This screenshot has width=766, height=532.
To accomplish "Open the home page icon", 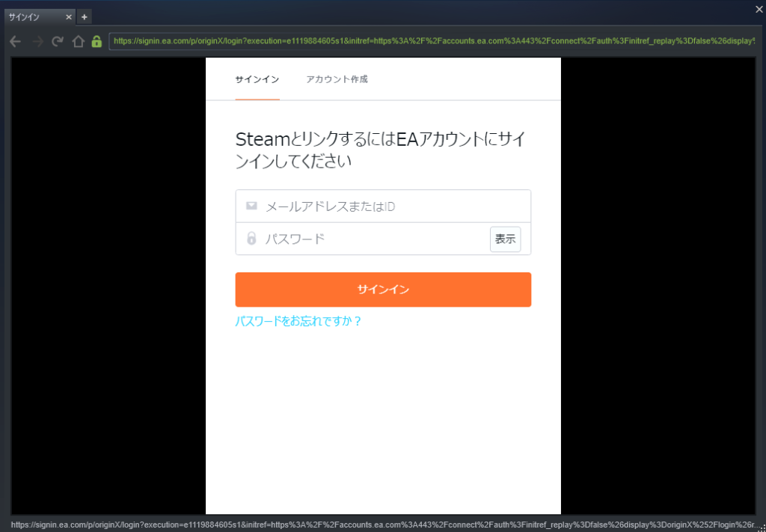I will pyautogui.click(x=78, y=41).
